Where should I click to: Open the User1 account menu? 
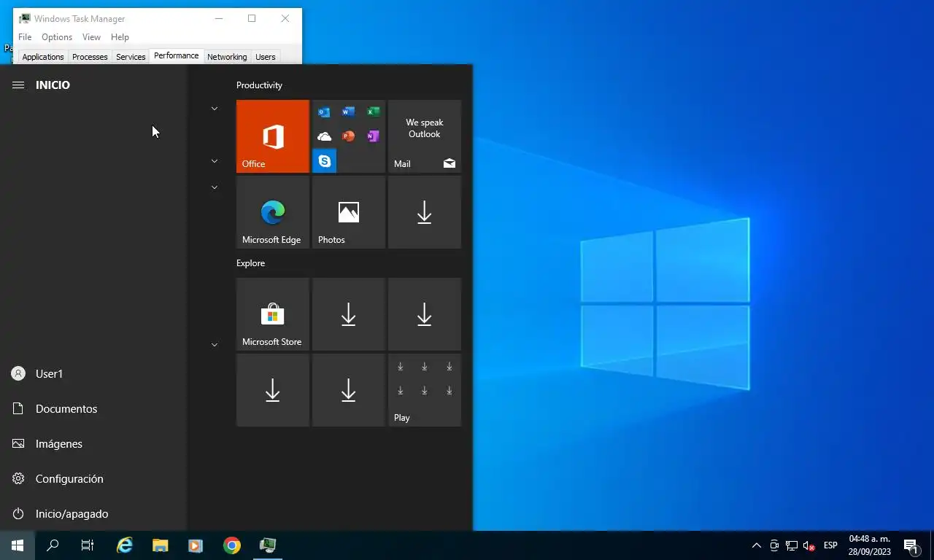pyautogui.click(x=93, y=373)
